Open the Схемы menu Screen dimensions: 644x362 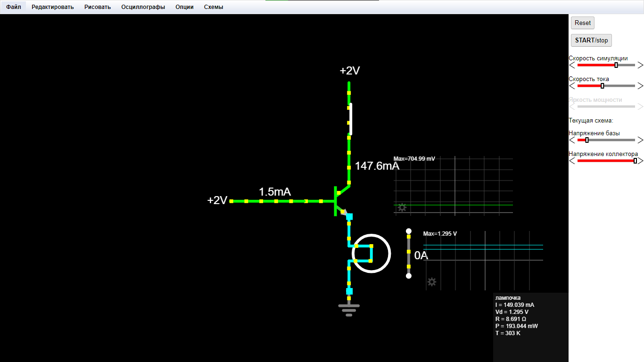tap(214, 7)
